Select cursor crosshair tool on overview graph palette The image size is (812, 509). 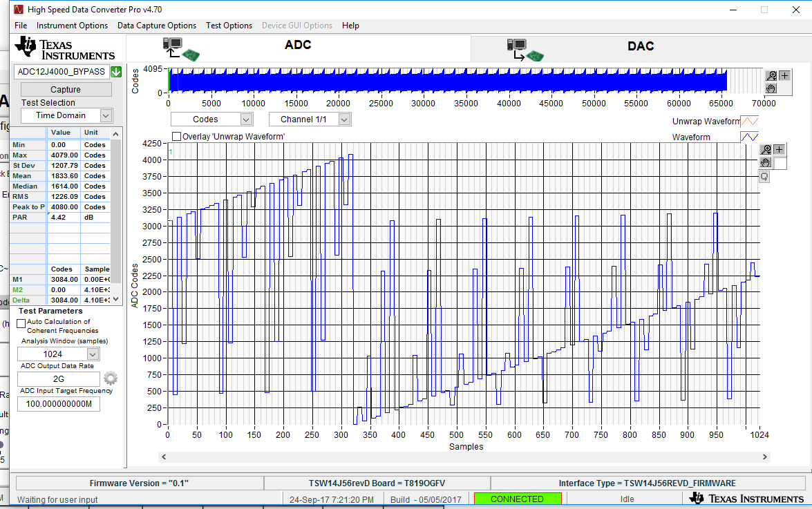784,75
